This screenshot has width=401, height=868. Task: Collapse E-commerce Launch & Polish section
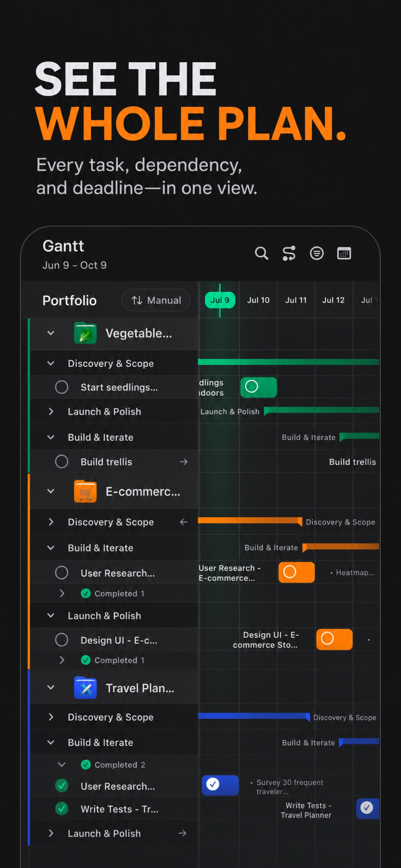click(x=51, y=615)
